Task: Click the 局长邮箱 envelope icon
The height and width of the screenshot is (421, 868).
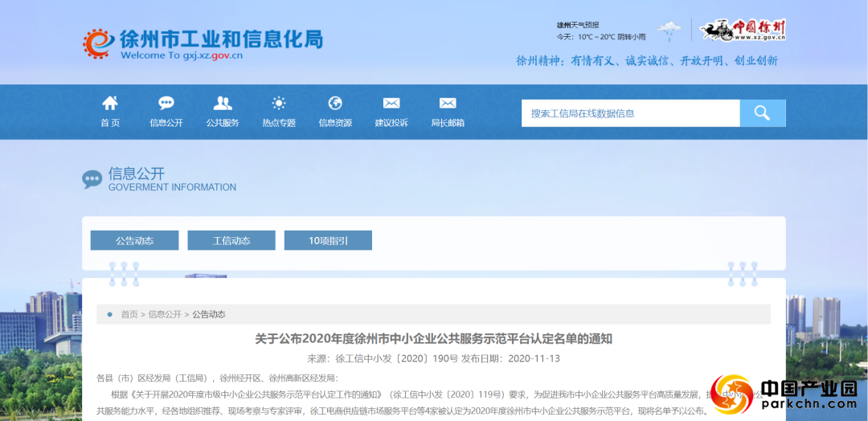Action: tap(448, 104)
